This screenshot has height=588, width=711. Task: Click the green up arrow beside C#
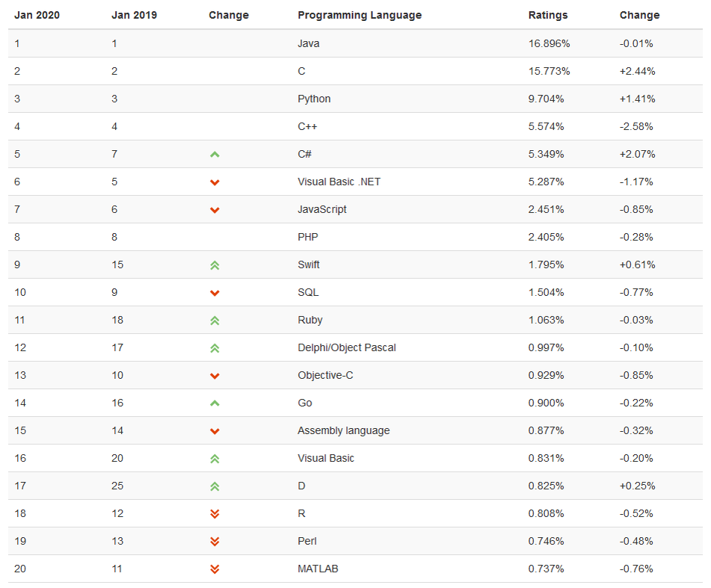pos(215,155)
